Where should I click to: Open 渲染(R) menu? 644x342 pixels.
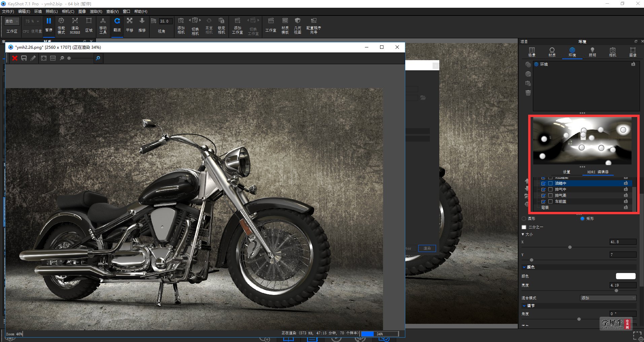tap(96, 11)
